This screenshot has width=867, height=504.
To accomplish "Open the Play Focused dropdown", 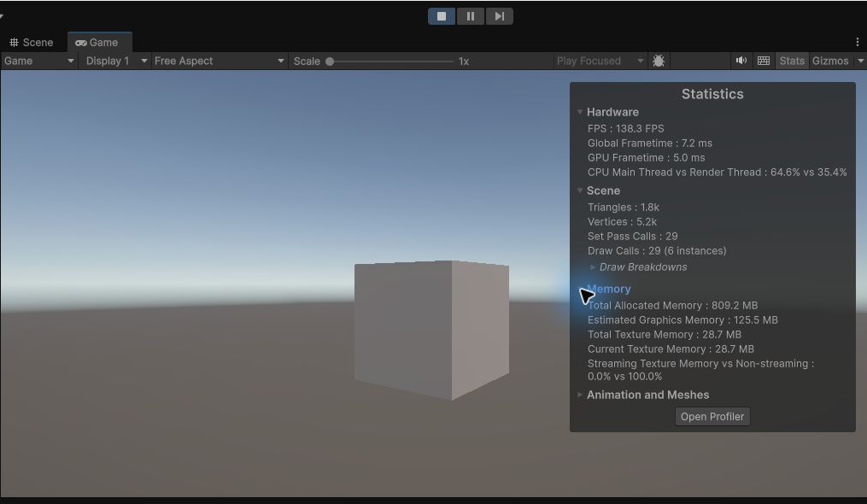I will click(x=600, y=61).
